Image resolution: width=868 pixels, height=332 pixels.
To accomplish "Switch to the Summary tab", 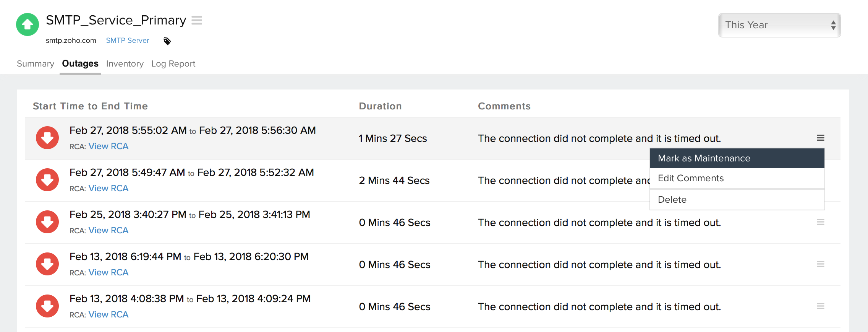I will click(x=36, y=64).
